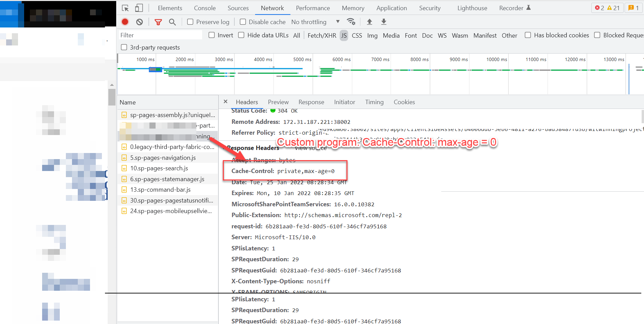Clear the network request log
This screenshot has height=324, width=644.
pos(139,21)
